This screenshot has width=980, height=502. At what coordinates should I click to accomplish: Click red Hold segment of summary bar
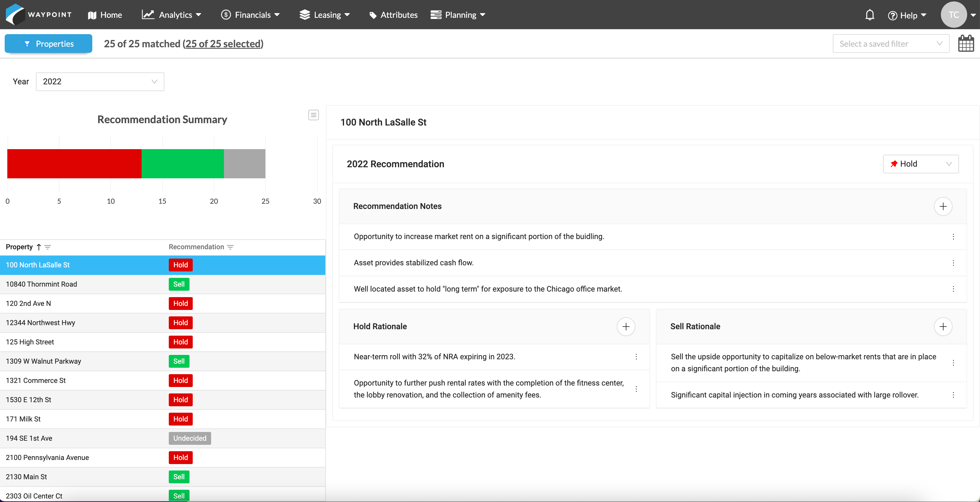74,163
